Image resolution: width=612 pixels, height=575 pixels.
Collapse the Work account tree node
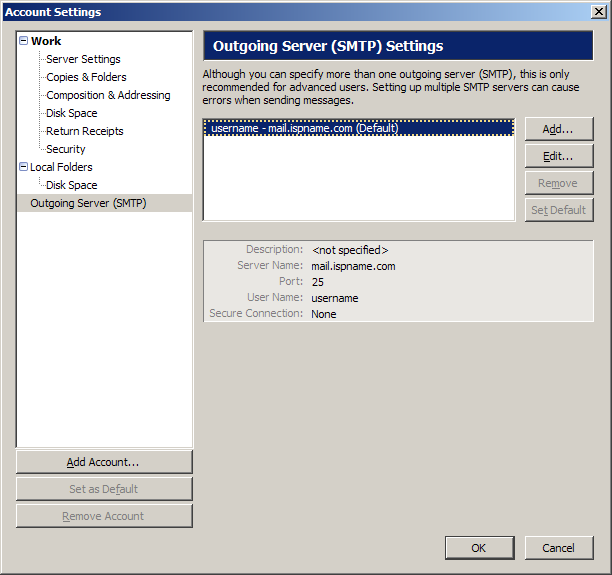click(x=23, y=41)
